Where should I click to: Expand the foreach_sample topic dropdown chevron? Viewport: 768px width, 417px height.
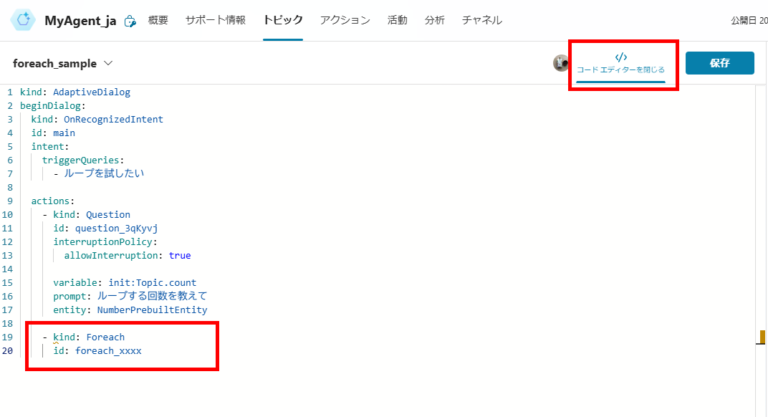pos(109,63)
